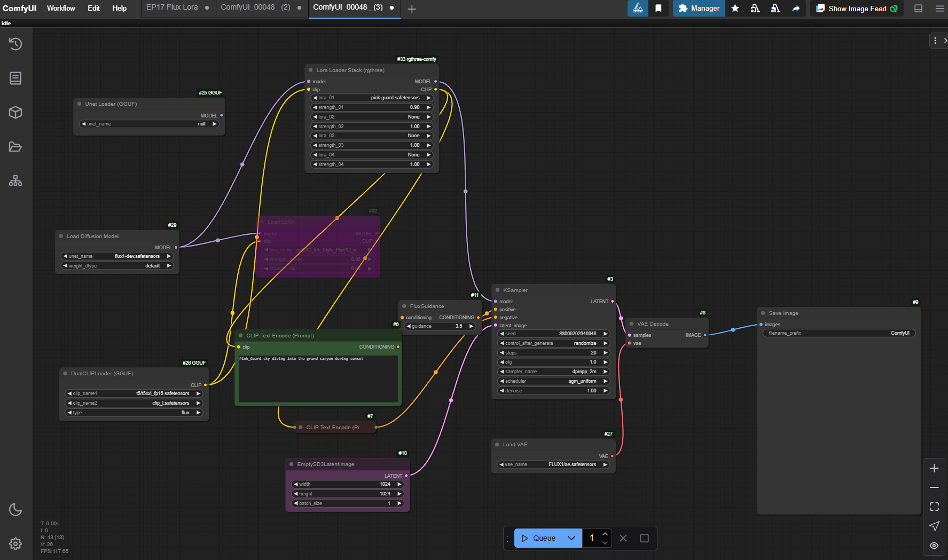
Task: Open the sampler_name dropdown in KSampler
Action: tap(553, 371)
